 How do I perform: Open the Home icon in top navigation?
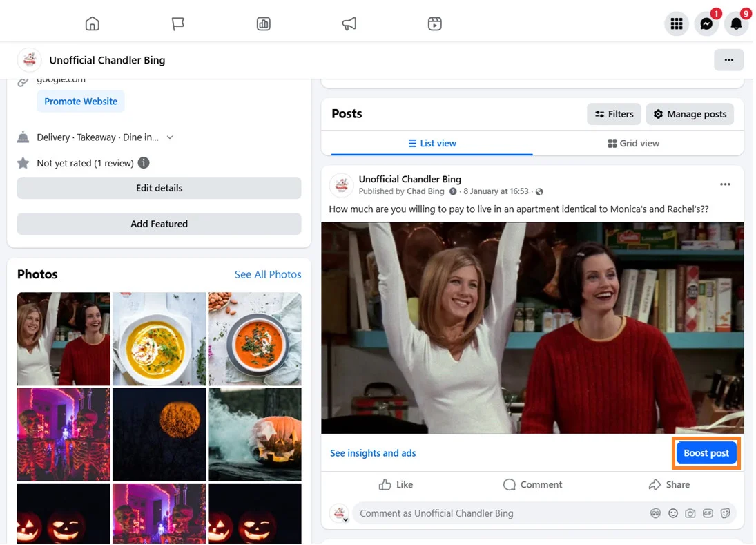(x=93, y=24)
